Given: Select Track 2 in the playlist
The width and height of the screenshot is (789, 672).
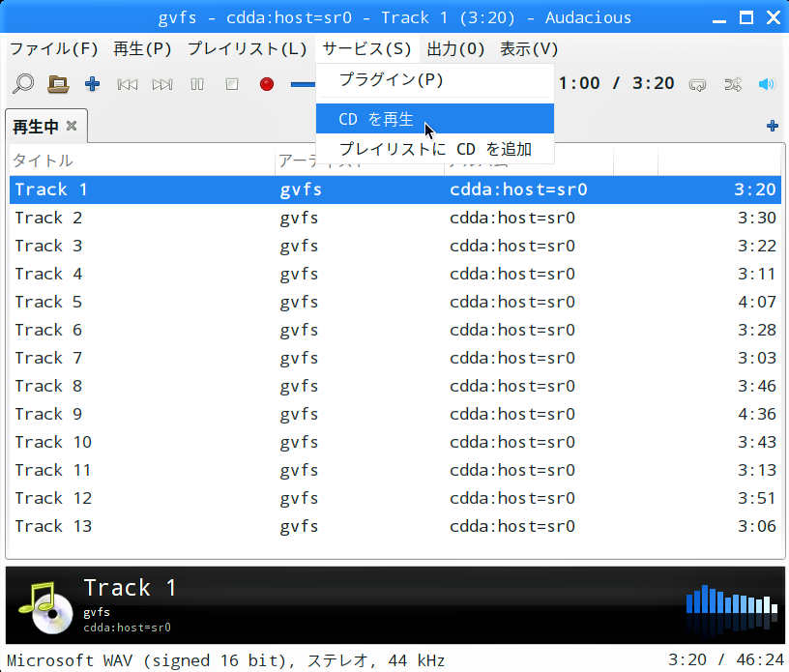Looking at the screenshot, I should pos(395,218).
